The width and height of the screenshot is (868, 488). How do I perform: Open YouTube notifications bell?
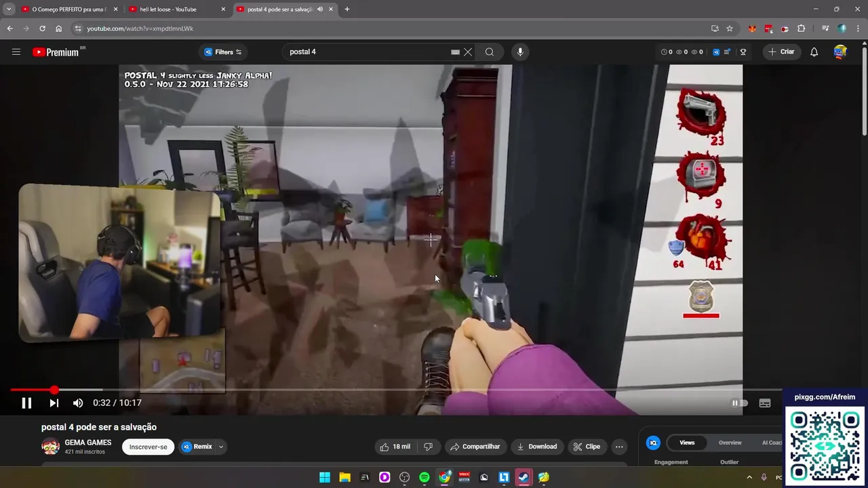[814, 52]
